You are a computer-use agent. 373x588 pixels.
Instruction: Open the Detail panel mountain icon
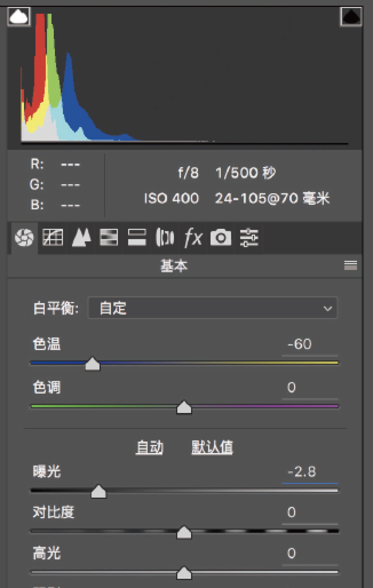point(82,237)
